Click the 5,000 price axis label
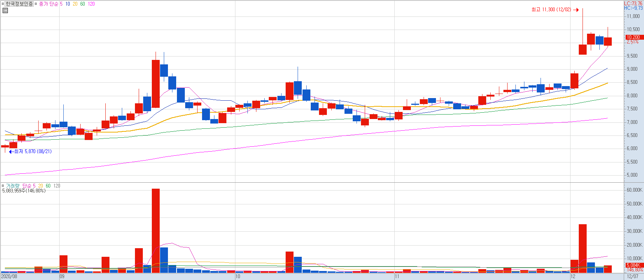Screen dimensions: 644x280 click(x=632, y=175)
